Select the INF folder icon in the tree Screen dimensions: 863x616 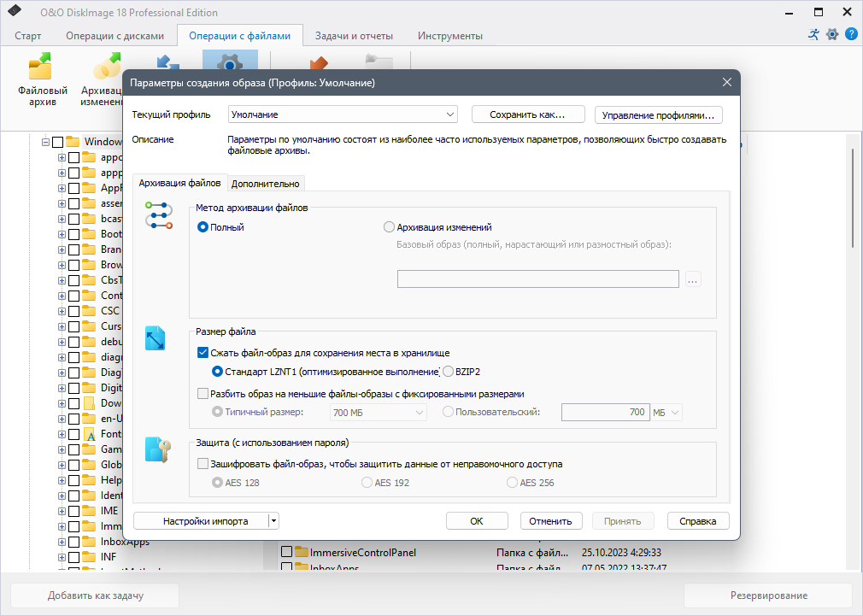coord(89,557)
